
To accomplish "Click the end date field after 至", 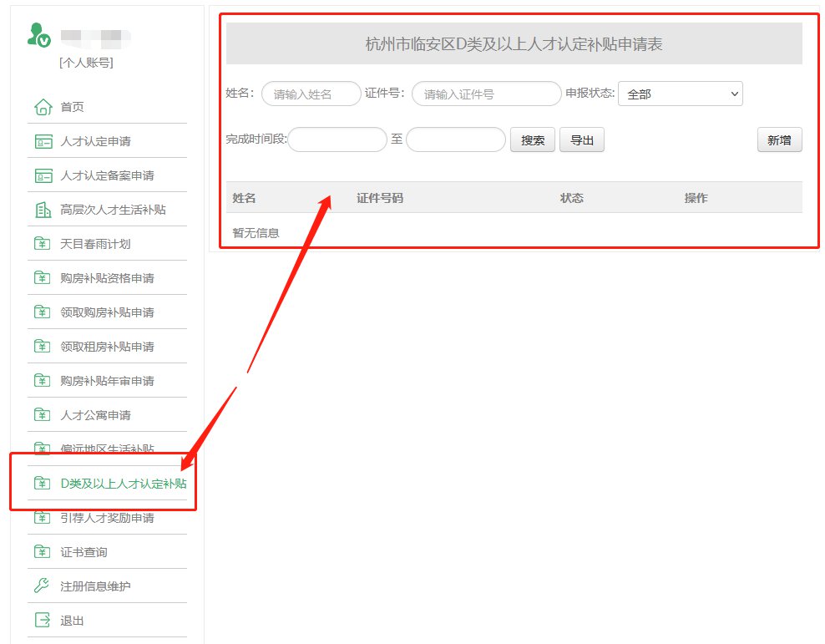I will [455, 139].
